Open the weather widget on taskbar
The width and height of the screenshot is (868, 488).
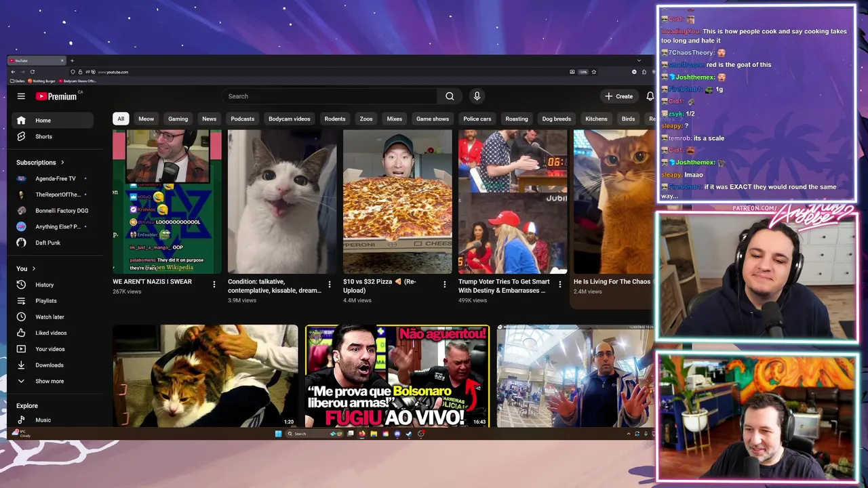coord(22,434)
